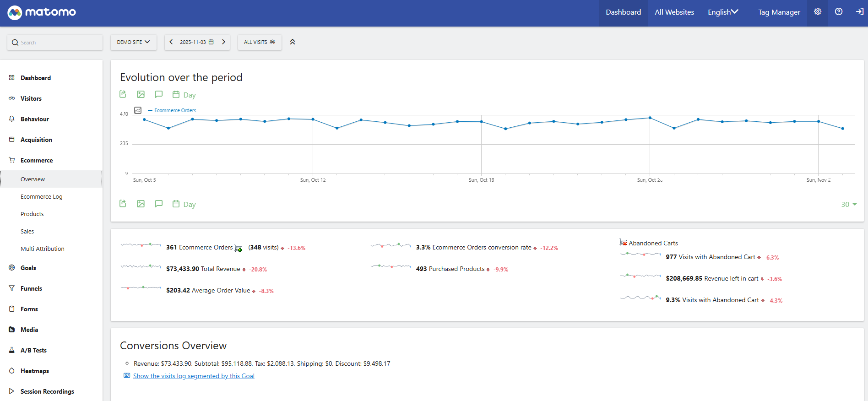The height and width of the screenshot is (401, 868).
Task: Open annotations via the speech bubble icon
Action: (x=158, y=94)
